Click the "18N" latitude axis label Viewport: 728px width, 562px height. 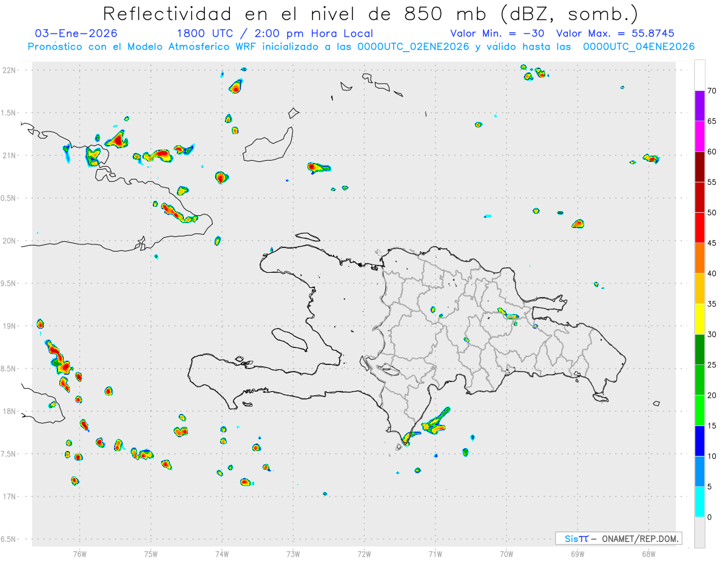(9, 412)
